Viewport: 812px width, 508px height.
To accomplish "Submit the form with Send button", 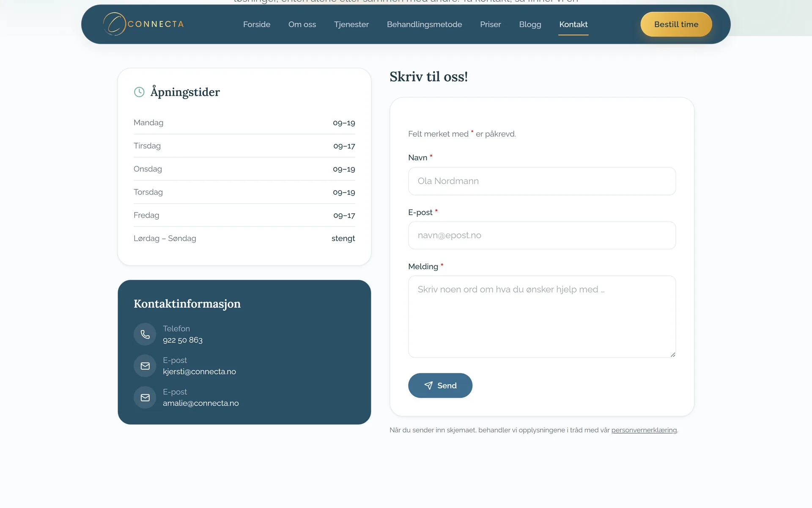I will tap(440, 385).
